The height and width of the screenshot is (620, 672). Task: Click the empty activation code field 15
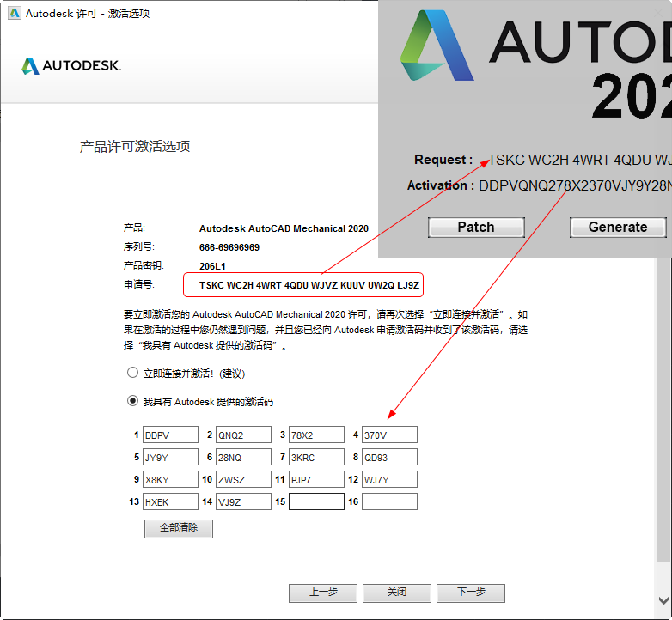[x=316, y=501]
